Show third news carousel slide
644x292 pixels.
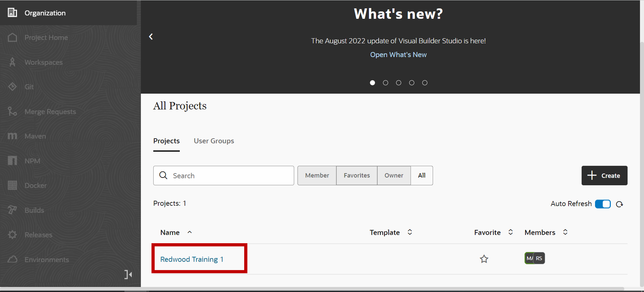pyautogui.click(x=399, y=83)
